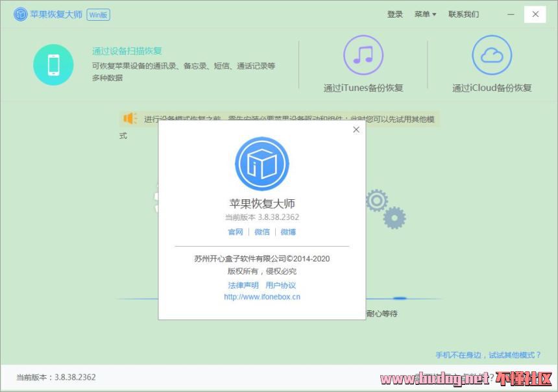Click copyright text 苏州开心盒子软件有限公司©2014-2020
Screen dimensions: 558x392
(262, 259)
